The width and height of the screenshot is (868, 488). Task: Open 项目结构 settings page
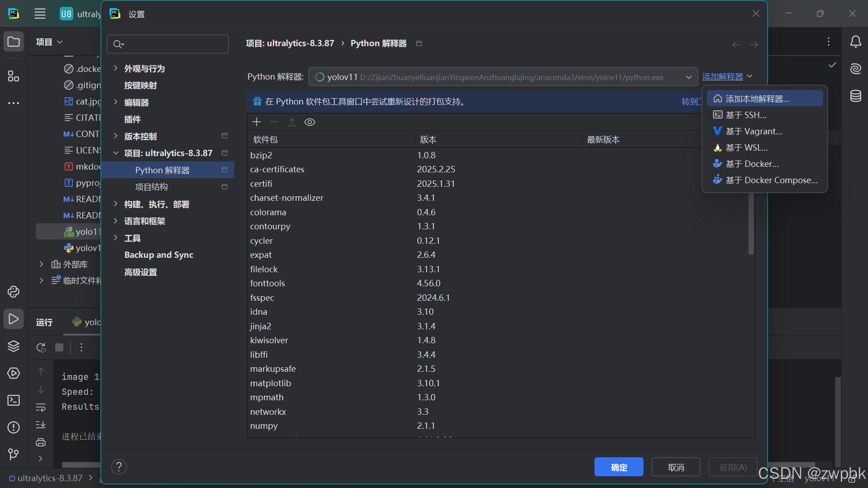point(152,187)
